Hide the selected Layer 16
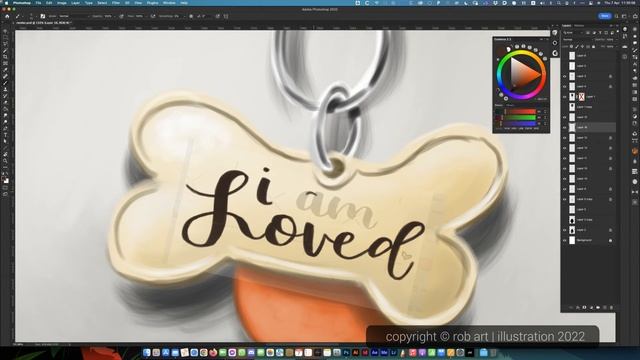The width and height of the screenshot is (640, 360). [564, 127]
